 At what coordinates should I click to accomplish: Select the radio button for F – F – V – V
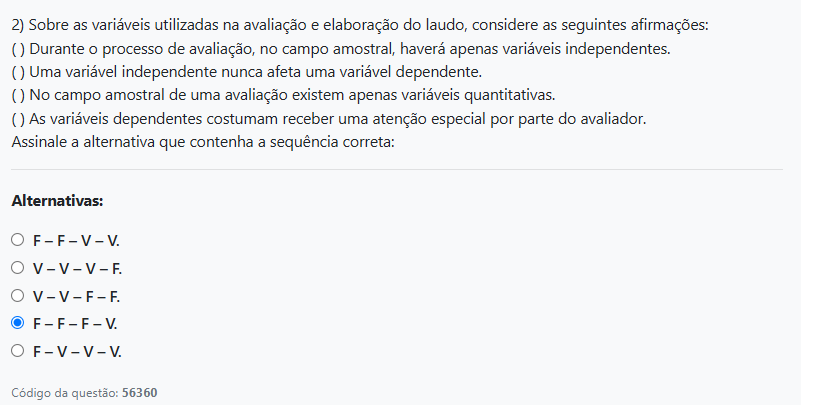point(18,240)
